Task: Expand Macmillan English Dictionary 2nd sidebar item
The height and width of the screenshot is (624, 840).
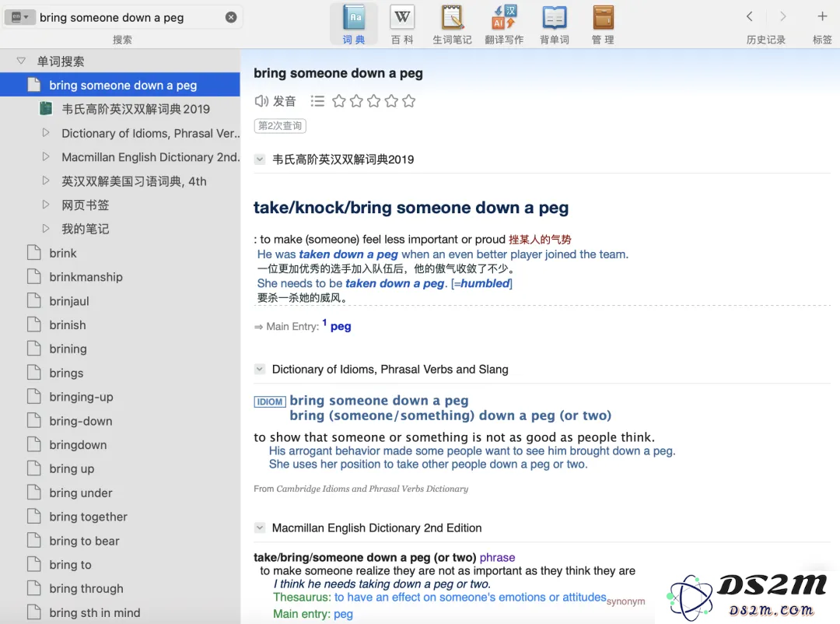Action: pyautogui.click(x=46, y=157)
